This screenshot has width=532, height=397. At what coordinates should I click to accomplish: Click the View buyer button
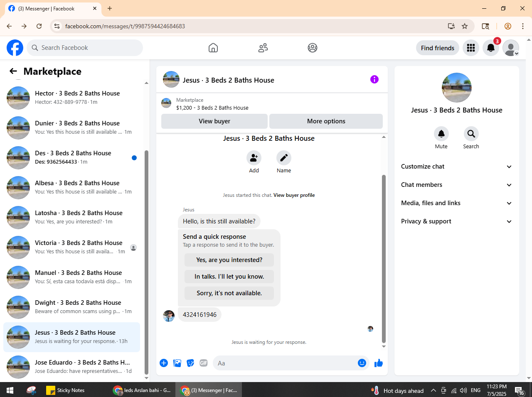[214, 121]
